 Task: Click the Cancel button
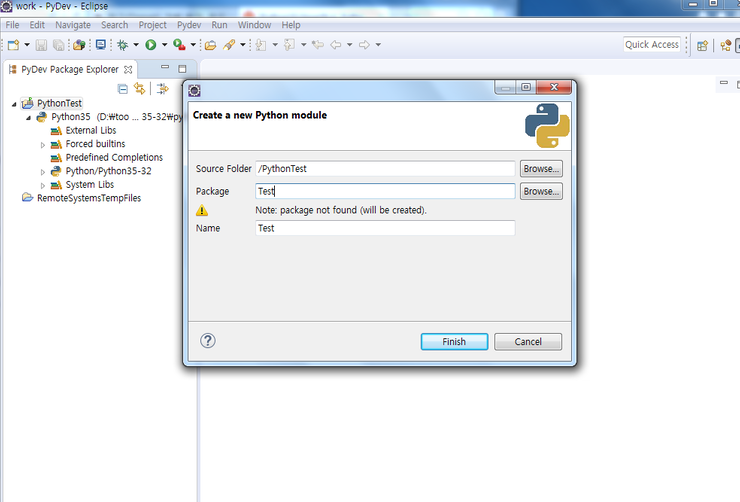tap(528, 342)
